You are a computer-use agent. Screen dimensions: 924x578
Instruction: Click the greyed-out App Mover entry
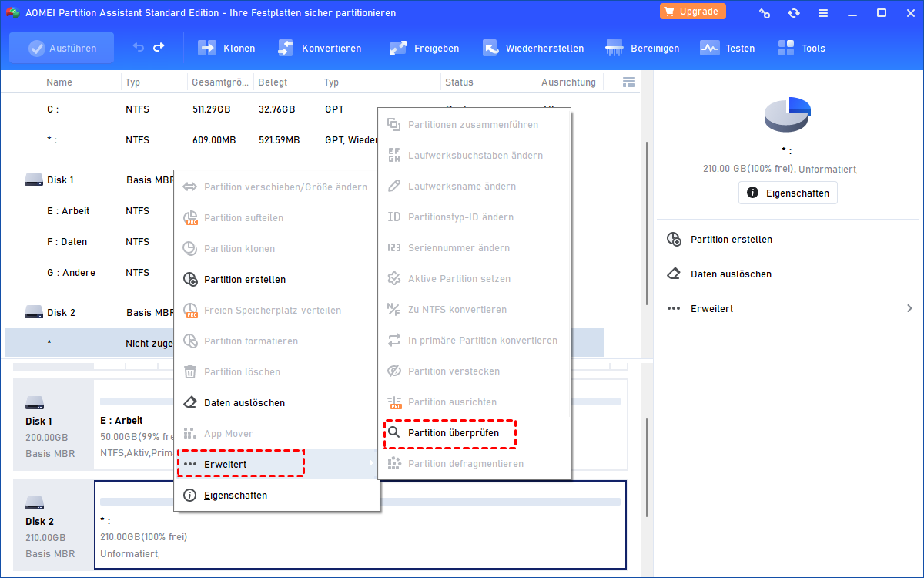point(276,434)
